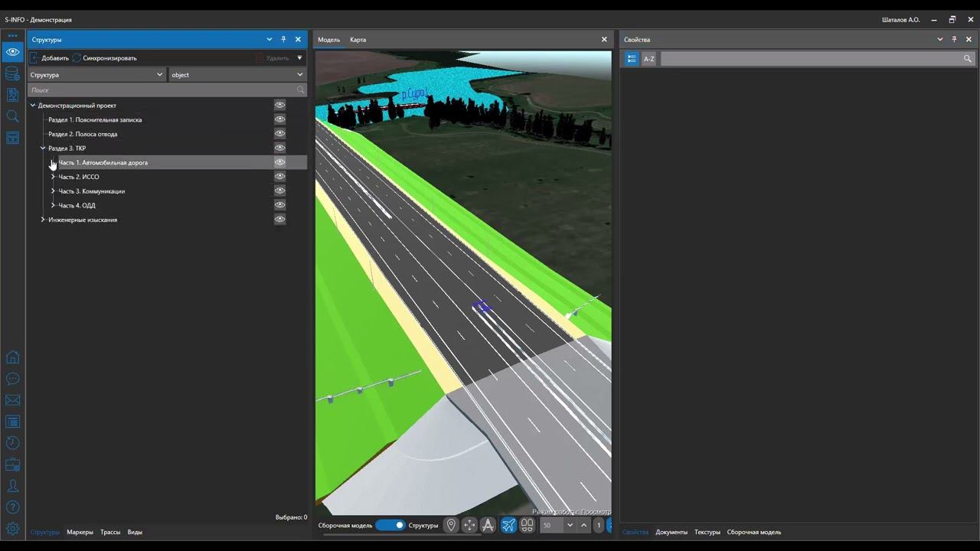Expand the Часть 2. ИССО node
980x551 pixels.
tap(53, 177)
